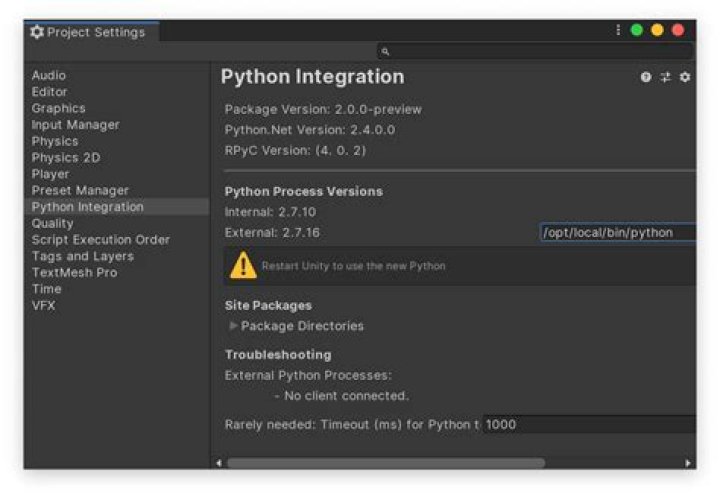Click the scrollbar left arrow
This screenshot has width=720, height=497.
click(219, 463)
